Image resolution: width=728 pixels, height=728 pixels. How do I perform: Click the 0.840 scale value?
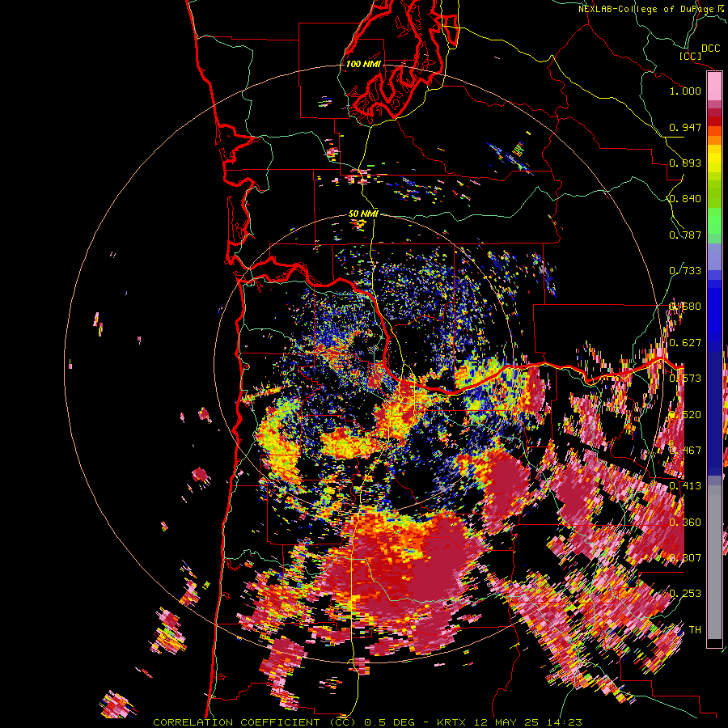tap(685, 199)
